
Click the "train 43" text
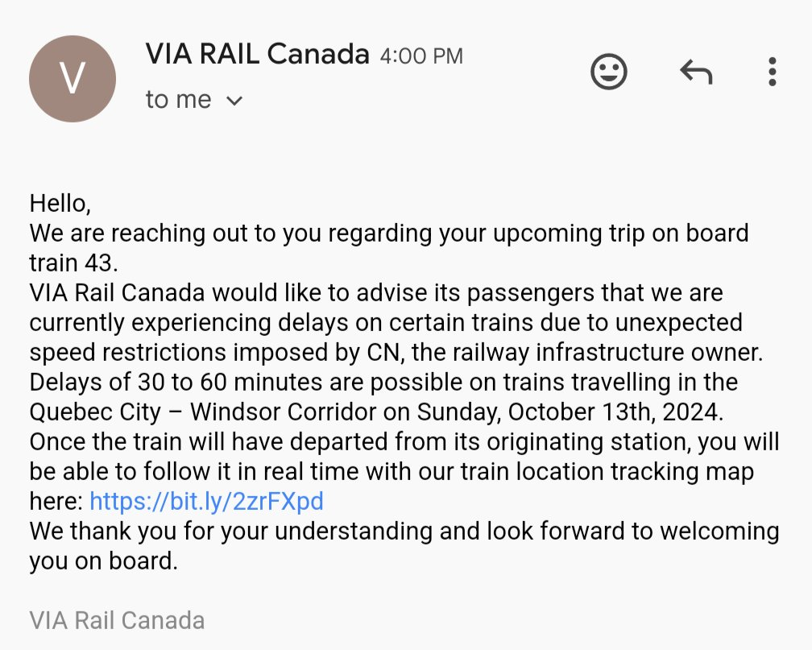point(77,263)
